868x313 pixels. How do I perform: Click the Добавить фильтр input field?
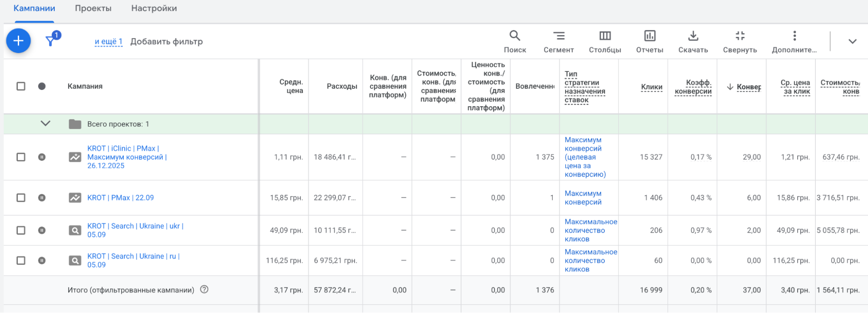(166, 42)
